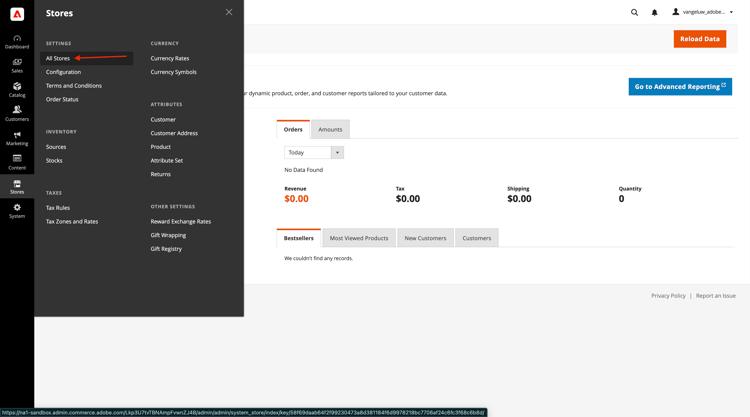Open inventory Sources
750x417 pixels.
click(56, 147)
